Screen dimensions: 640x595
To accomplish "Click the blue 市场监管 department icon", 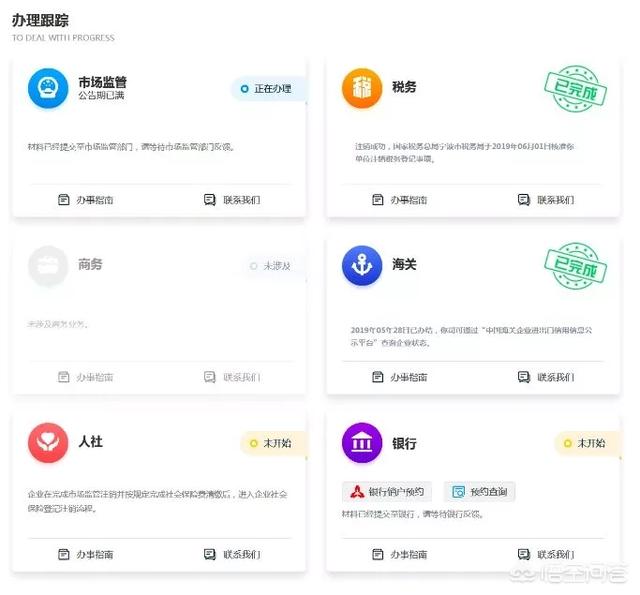I will 48,88.
